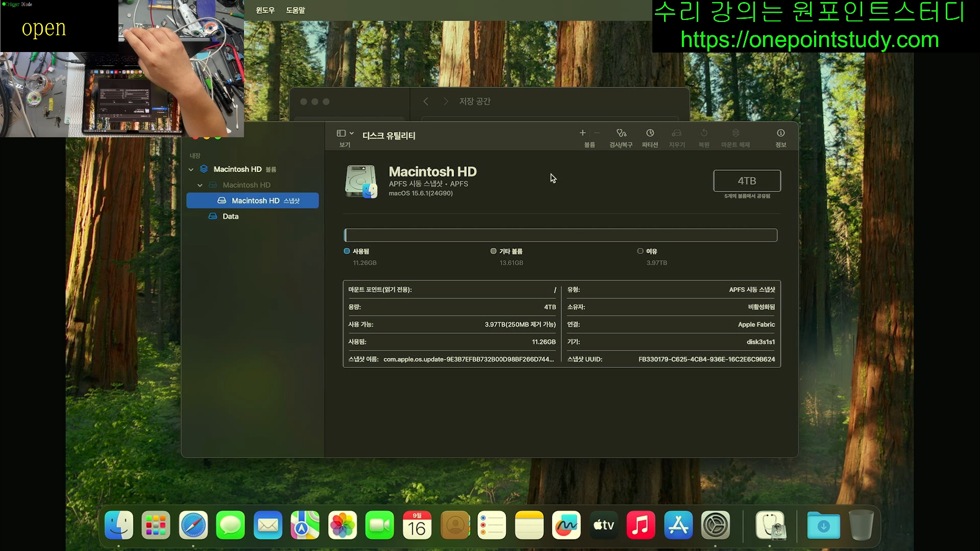Open the 도움말 menu in menu bar
980x551 pixels.
(295, 10)
